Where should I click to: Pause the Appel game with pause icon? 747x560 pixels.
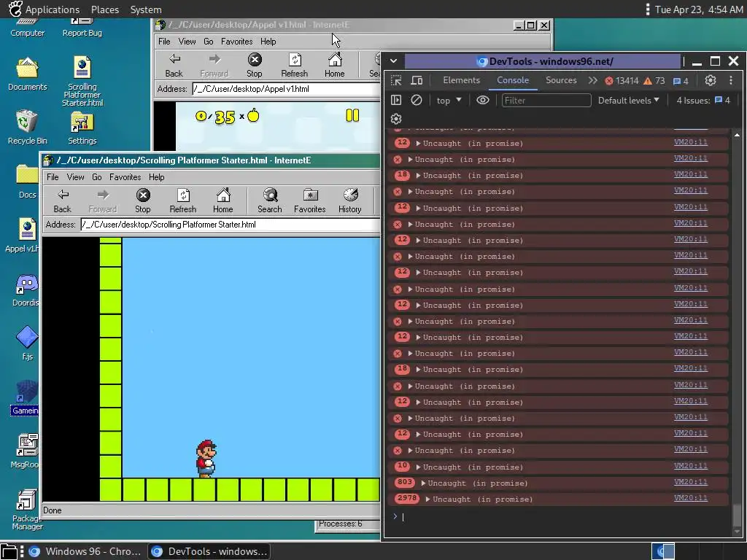(x=352, y=115)
